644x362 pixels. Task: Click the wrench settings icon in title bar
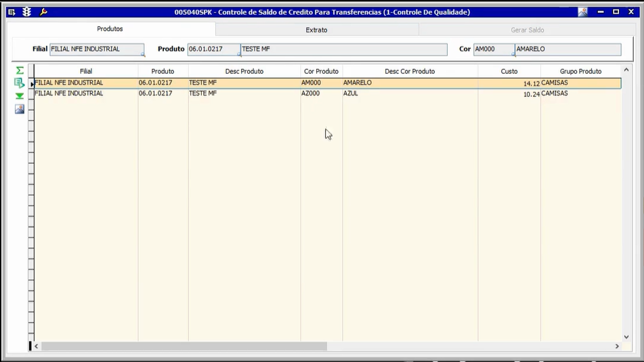pyautogui.click(x=43, y=12)
